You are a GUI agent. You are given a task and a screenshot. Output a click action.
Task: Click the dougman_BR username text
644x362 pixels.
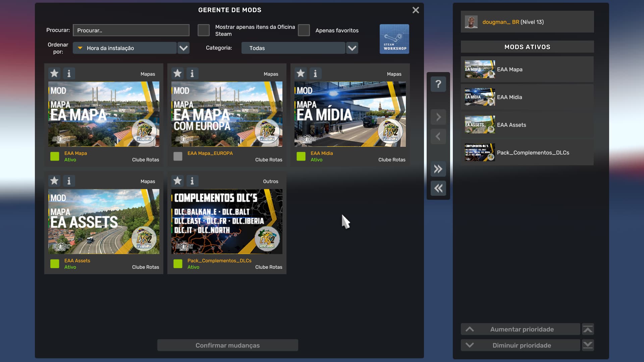[501, 22]
